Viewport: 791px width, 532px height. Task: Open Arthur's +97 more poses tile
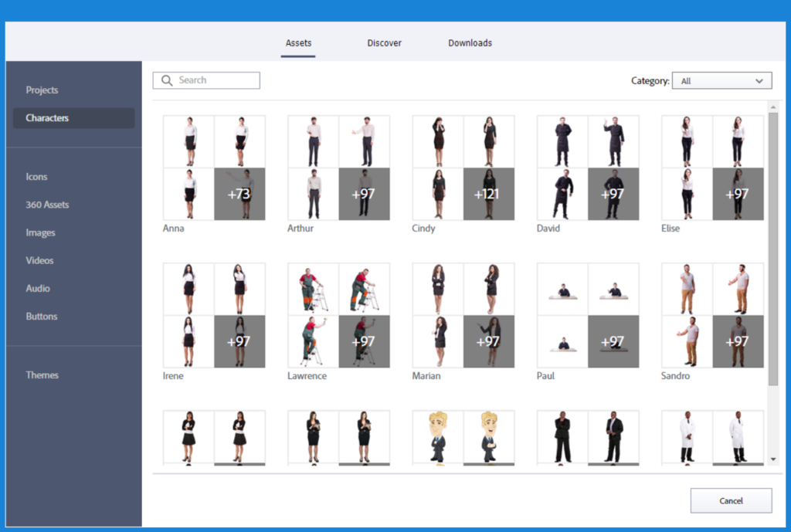pos(365,194)
